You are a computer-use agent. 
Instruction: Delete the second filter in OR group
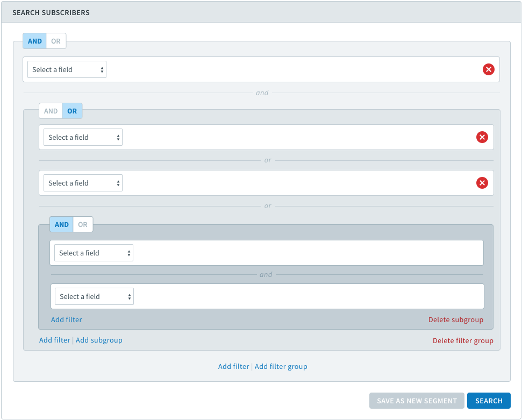pos(482,182)
